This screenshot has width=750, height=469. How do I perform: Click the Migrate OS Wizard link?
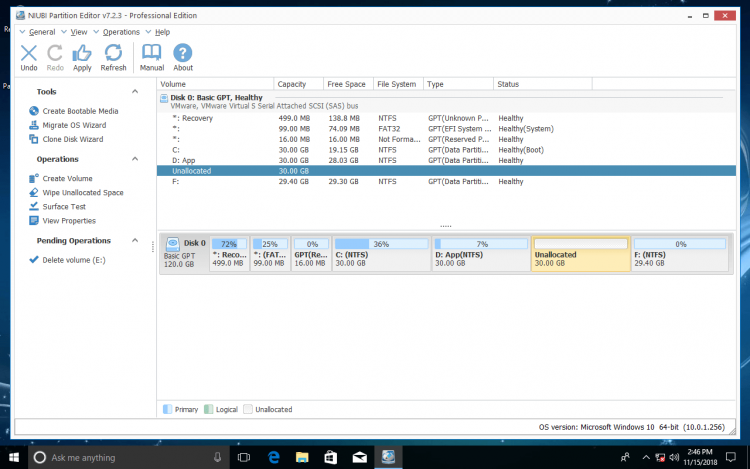pos(74,125)
